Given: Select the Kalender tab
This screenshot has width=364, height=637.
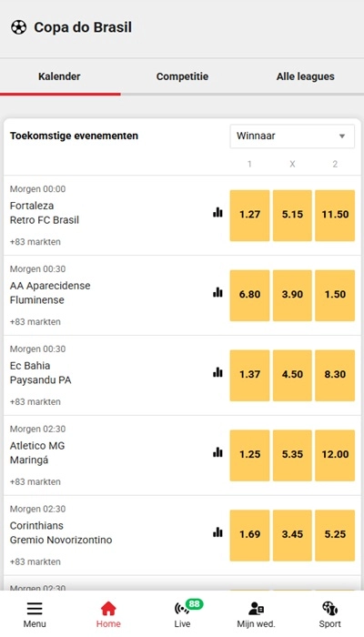Looking at the screenshot, I should (59, 76).
